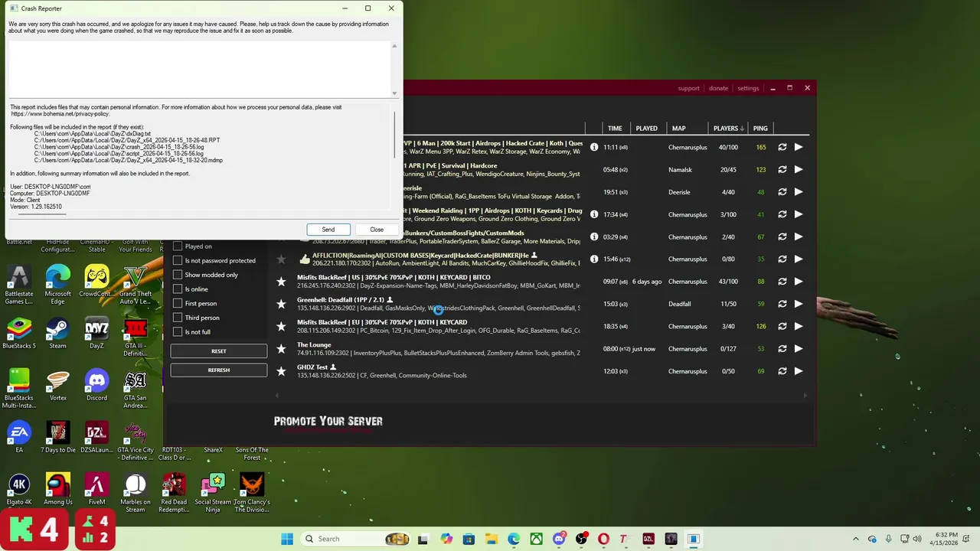Open Microsoft Edge desktop shortcut
The height and width of the screenshot is (551, 980).
pyautogui.click(x=57, y=285)
